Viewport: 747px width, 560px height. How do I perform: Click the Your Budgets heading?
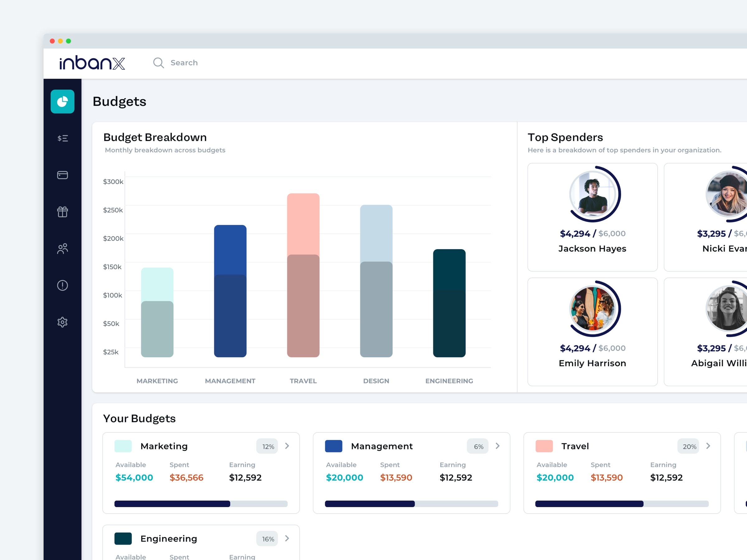coord(139,418)
